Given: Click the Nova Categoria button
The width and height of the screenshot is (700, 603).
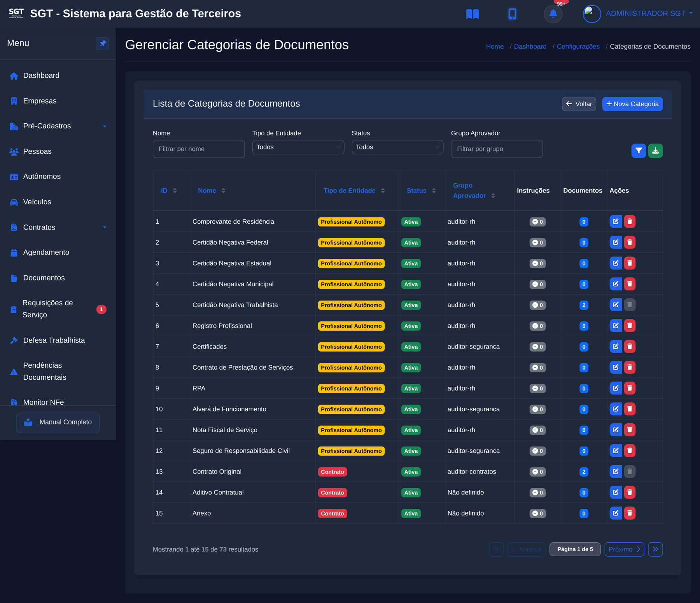Looking at the screenshot, I should click(x=632, y=104).
